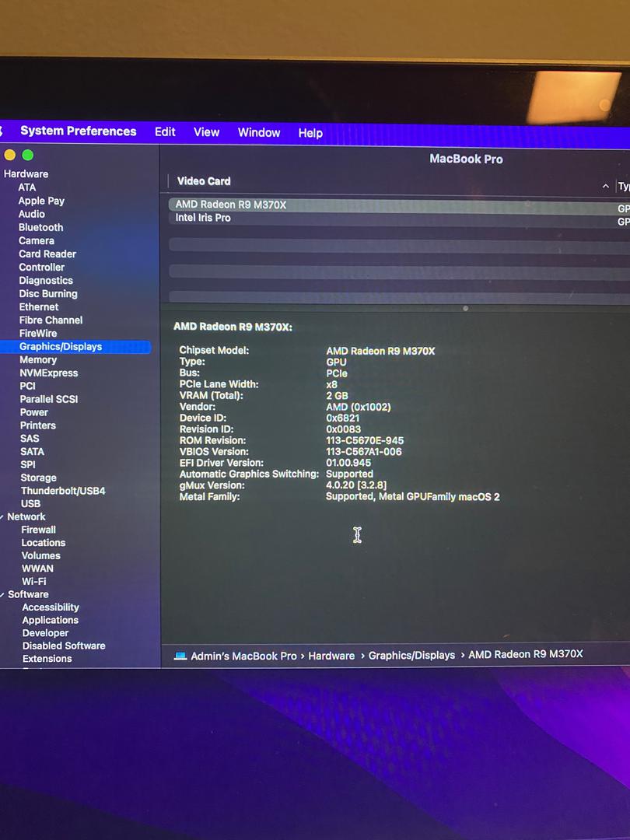Viewport: 630px width, 840px height.
Task: Select Audio in the sidebar
Action: point(32,214)
